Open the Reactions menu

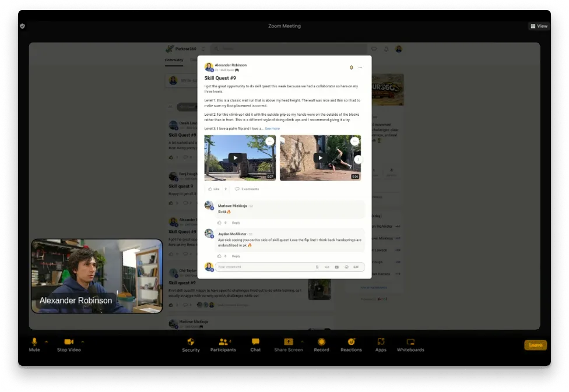click(351, 345)
